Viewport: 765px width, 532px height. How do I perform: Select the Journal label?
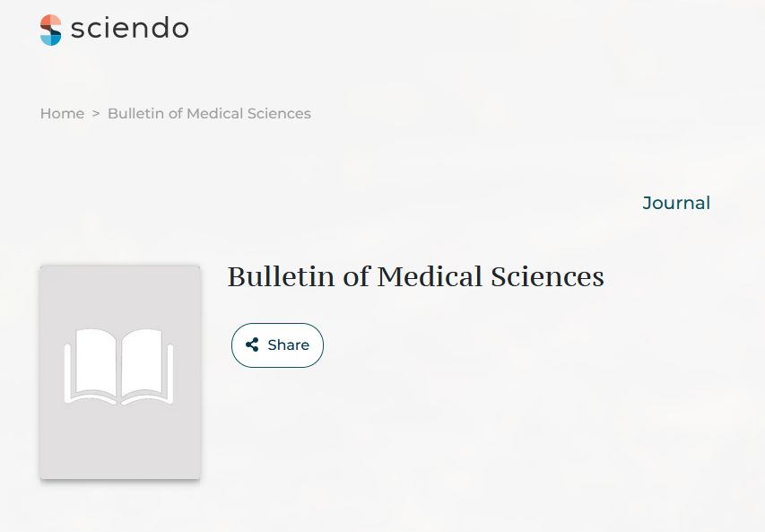tap(676, 203)
